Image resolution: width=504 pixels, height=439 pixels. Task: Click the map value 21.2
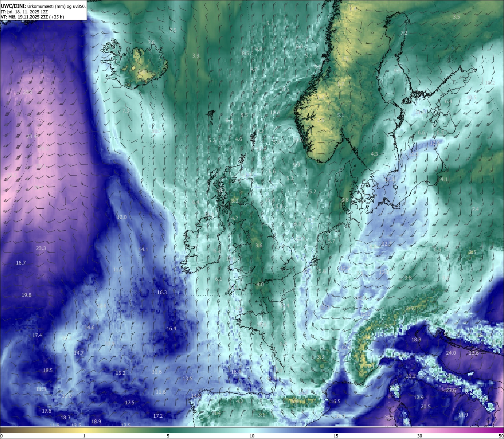pos(411,376)
